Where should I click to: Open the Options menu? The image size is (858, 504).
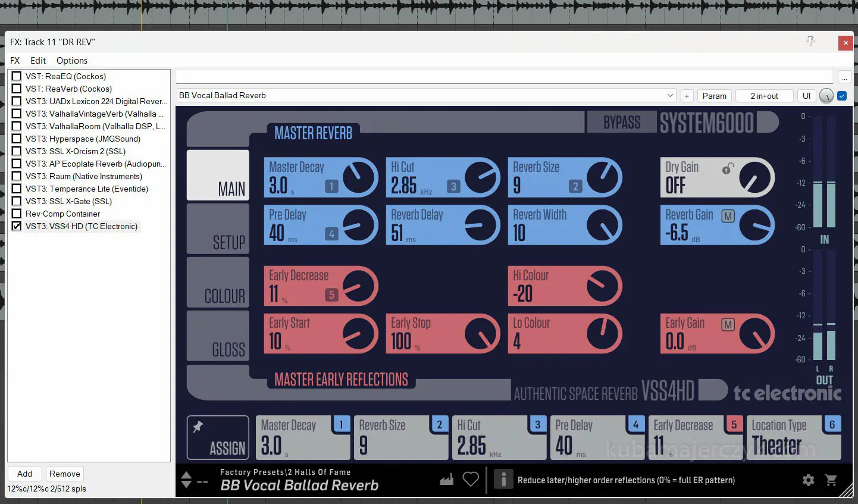[x=71, y=61]
